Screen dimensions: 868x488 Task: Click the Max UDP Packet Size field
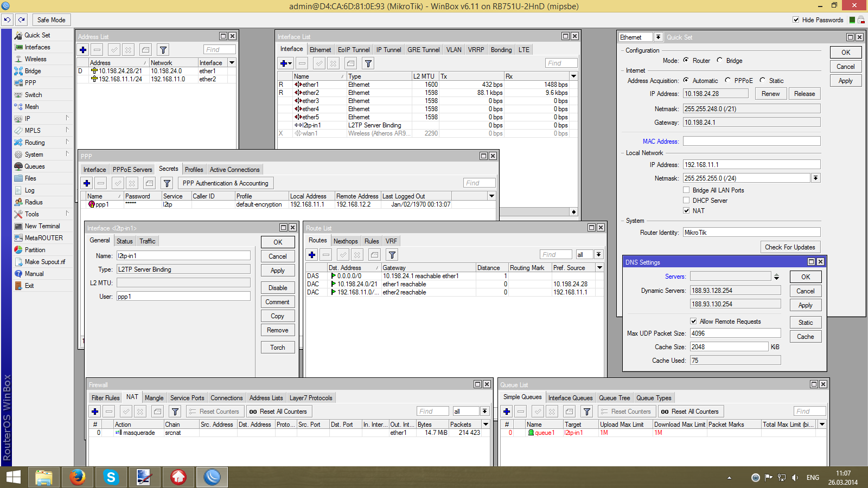(735, 333)
